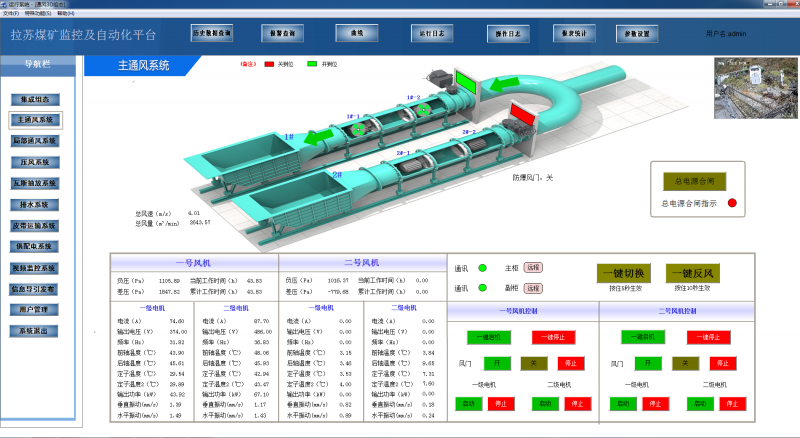Open the 文件(F) menu
This screenshot has height=438, width=800.
point(11,13)
